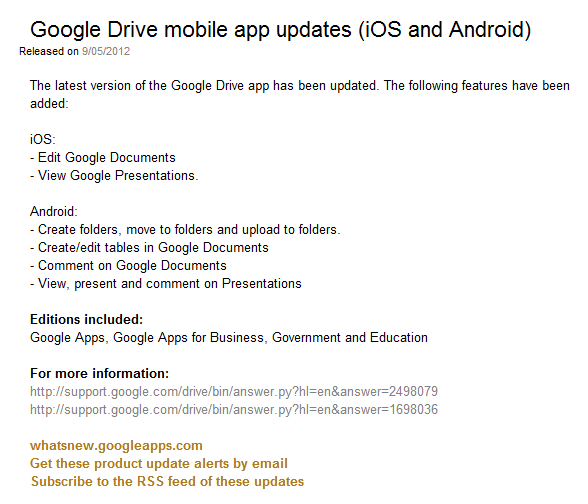Select View, present and comment on Presentations line

tap(166, 284)
